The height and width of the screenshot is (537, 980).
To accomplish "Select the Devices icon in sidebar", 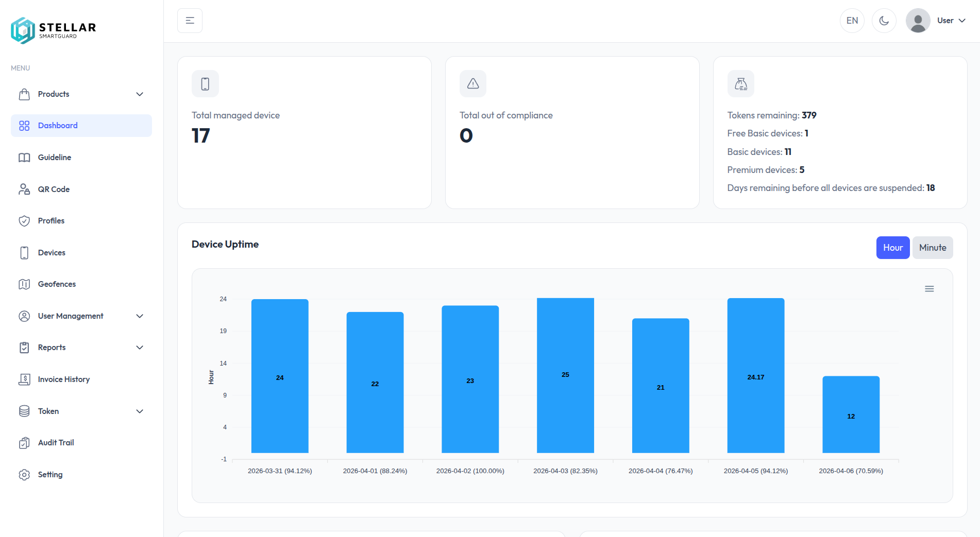I will (24, 252).
